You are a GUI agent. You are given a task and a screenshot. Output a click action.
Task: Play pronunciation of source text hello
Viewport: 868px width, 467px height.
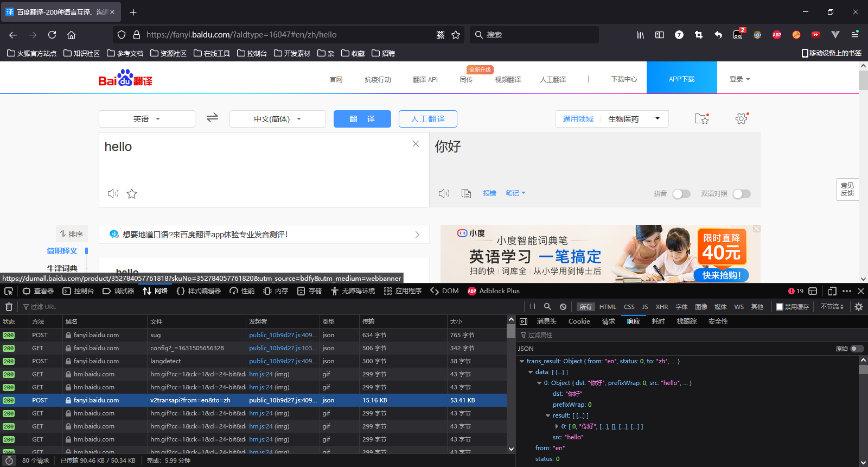[113, 193]
